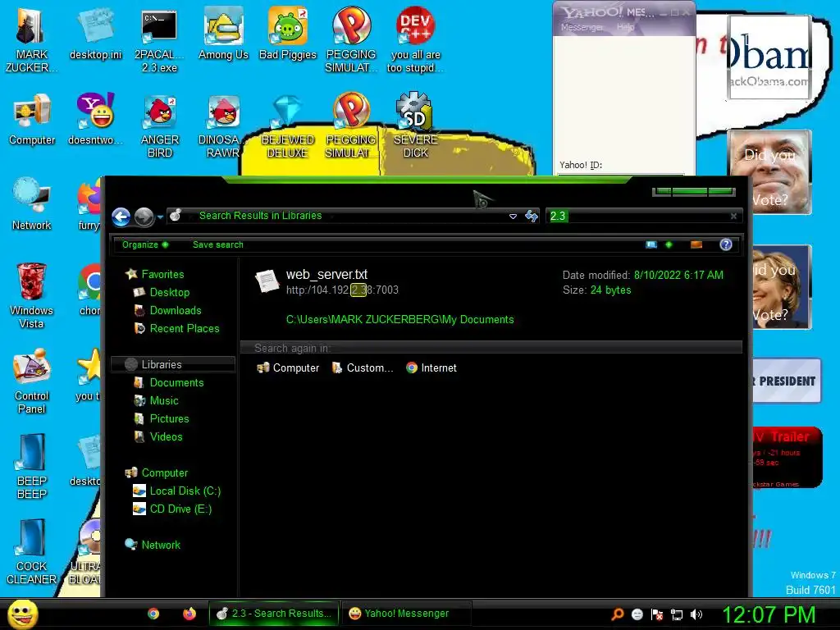
Task: Select Computer in the navigation pane
Action: click(x=157, y=473)
